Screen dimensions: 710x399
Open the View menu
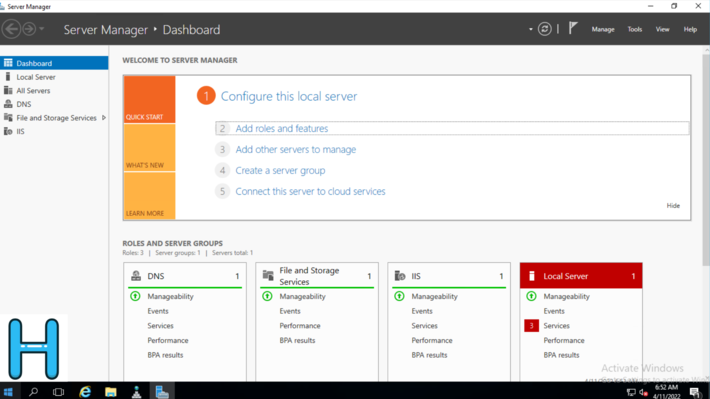(662, 29)
